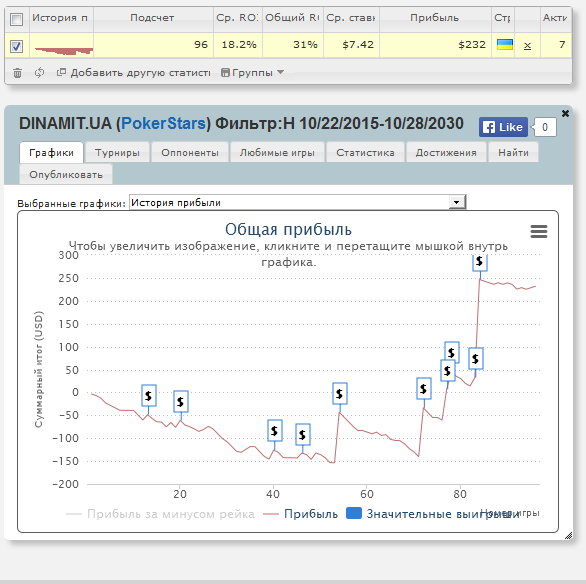Sort by the 'Подсчет' column header

click(152, 18)
